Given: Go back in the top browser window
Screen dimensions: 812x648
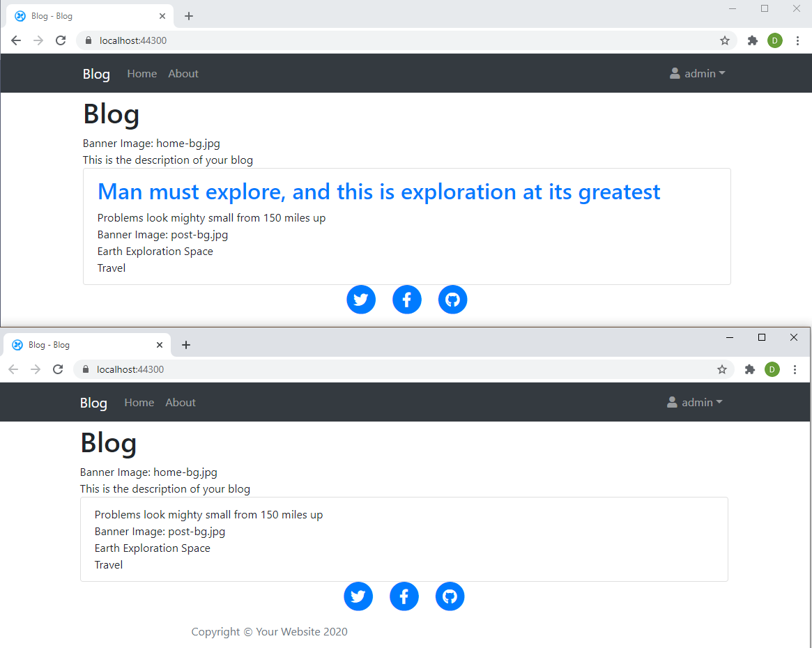Looking at the screenshot, I should [x=16, y=40].
